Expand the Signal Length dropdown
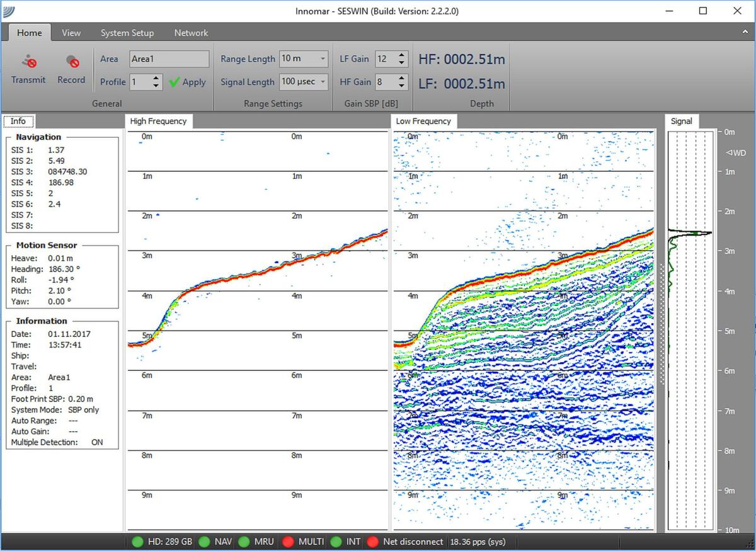 pyautogui.click(x=323, y=82)
